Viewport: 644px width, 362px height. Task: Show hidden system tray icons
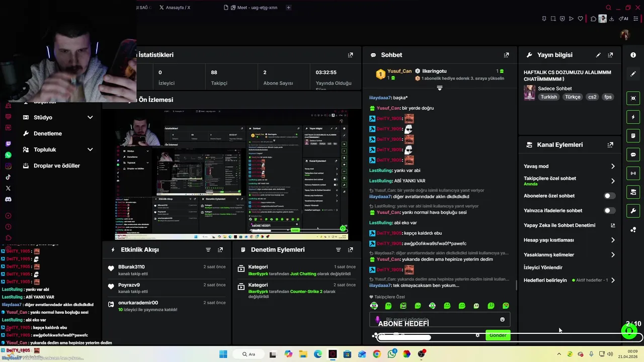point(559,354)
